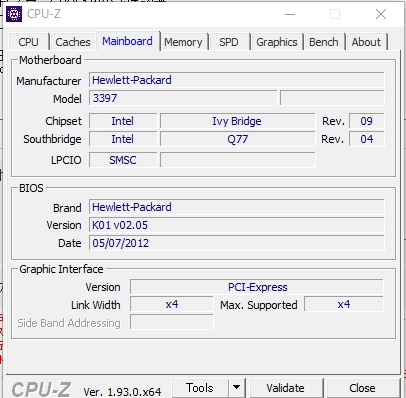
Task: Select the Memory tab
Action: (x=183, y=42)
